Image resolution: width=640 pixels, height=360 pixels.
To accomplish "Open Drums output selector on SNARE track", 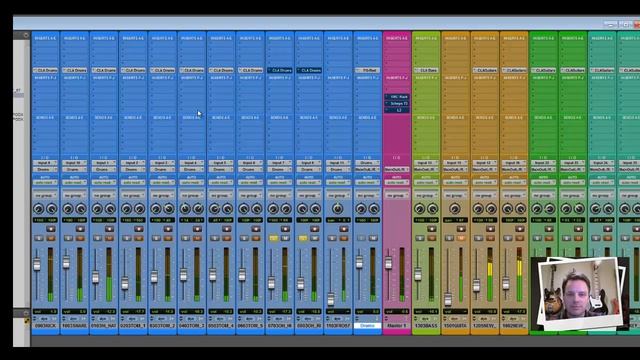I will tap(74, 169).
